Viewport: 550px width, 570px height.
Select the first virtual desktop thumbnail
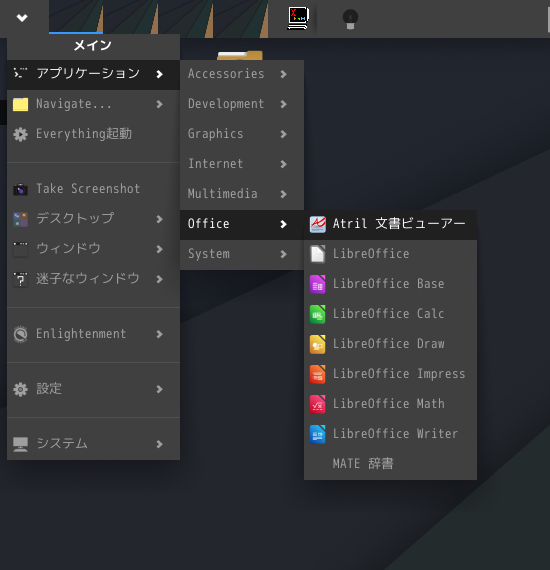pyautogui.click(x=76, y=17)
